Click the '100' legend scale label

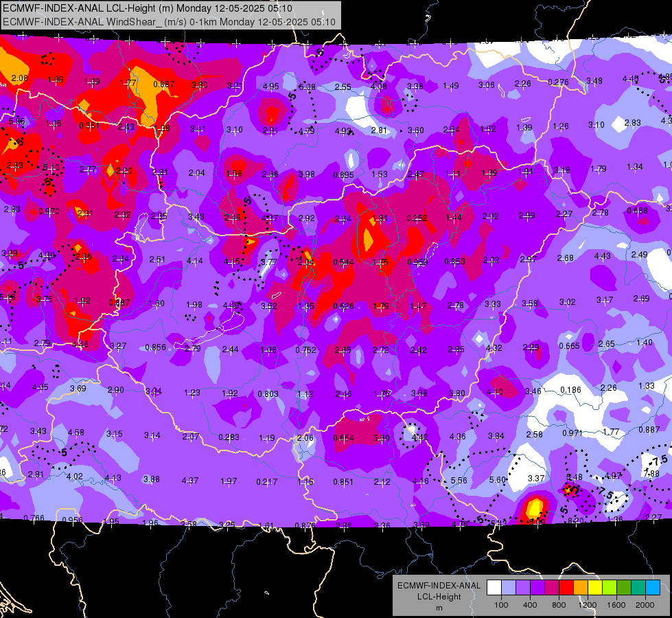coord(501,605)
